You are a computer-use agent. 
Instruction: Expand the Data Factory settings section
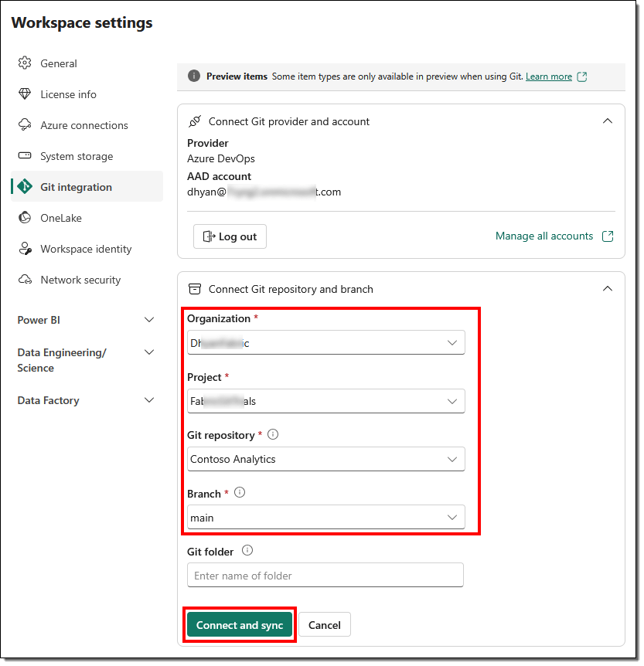click(149, 400)
